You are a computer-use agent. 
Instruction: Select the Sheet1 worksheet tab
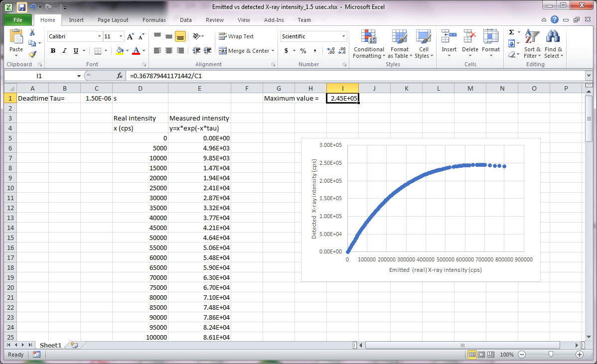(50, 345)
